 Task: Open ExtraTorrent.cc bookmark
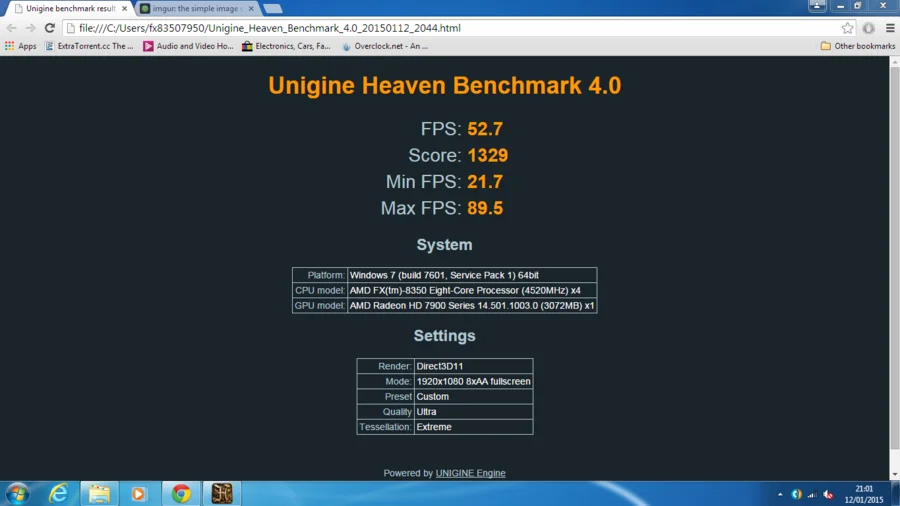[90, 46]
